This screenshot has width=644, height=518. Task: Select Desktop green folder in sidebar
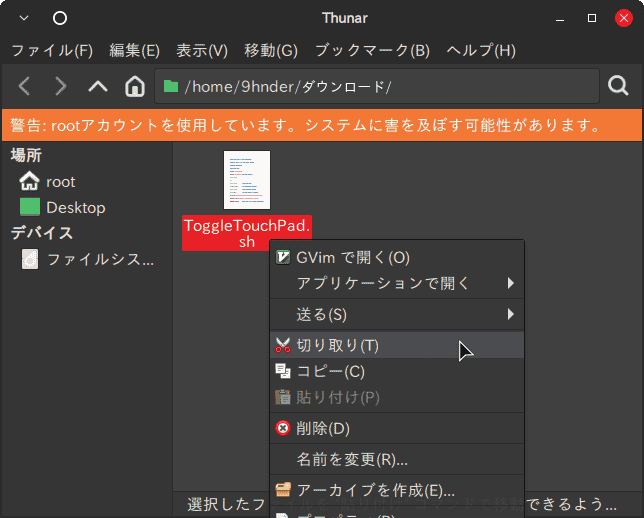click(x=30, y=207)
